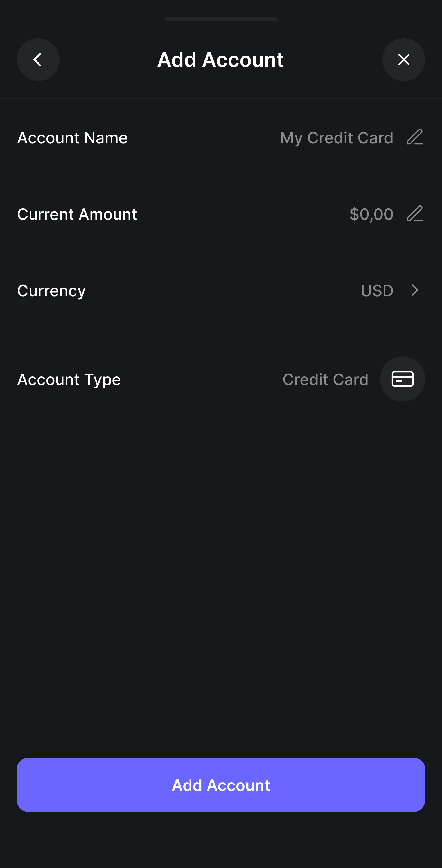Click the Add Account header title
This screenshot has width=442, height=868.
click(220, 60)
